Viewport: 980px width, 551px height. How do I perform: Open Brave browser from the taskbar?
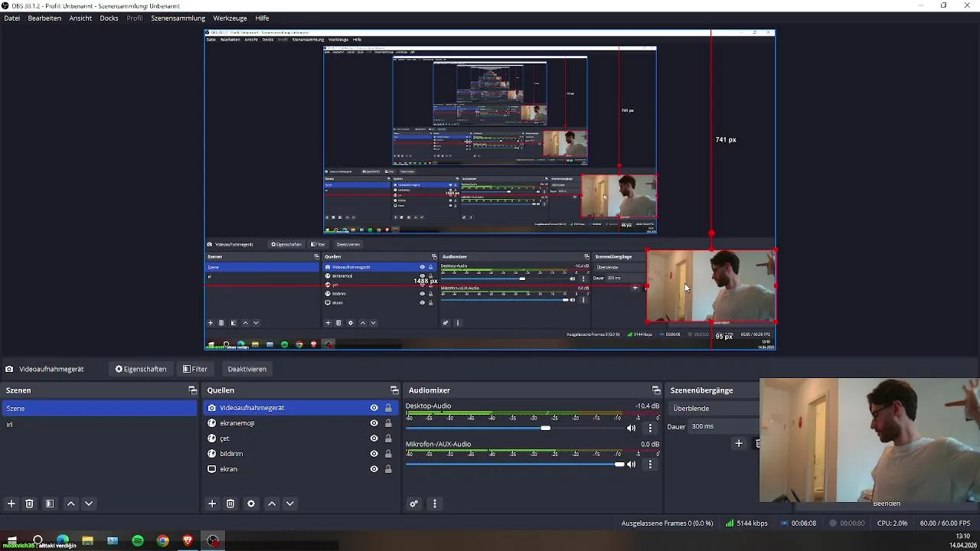pos(188,541)
